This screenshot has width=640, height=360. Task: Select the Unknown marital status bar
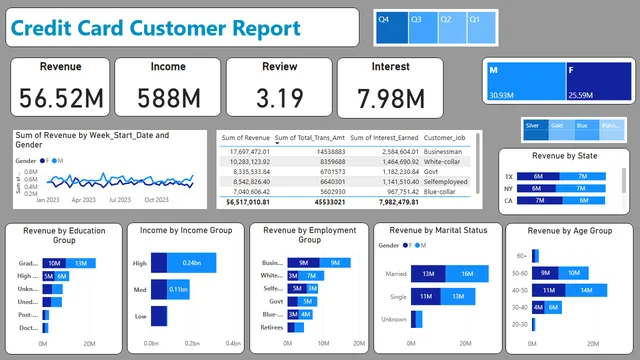(417, 319)
